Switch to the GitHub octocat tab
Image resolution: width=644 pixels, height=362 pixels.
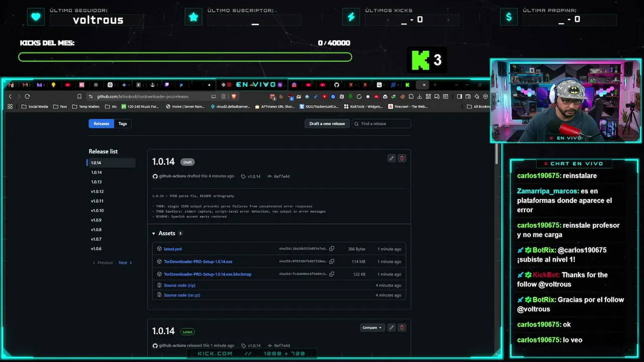click(337, 85)
